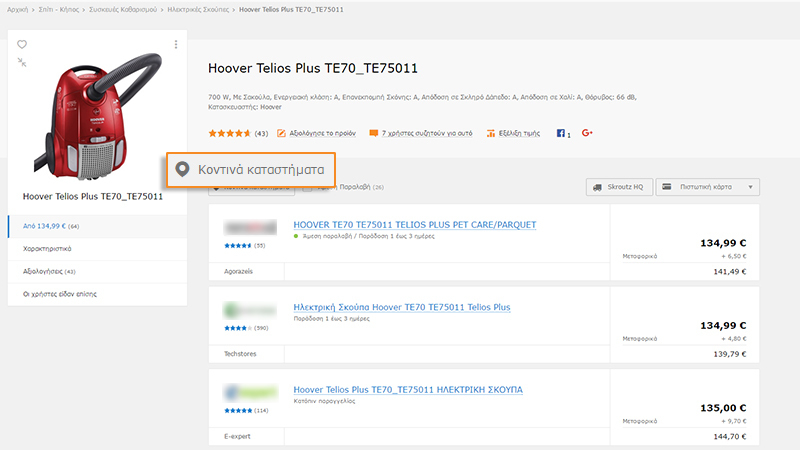Viewport: 800px width, 450px height.
Task: Go to Συσκευές Καθαρισμού breadcrumb
Action: point(123,10)
